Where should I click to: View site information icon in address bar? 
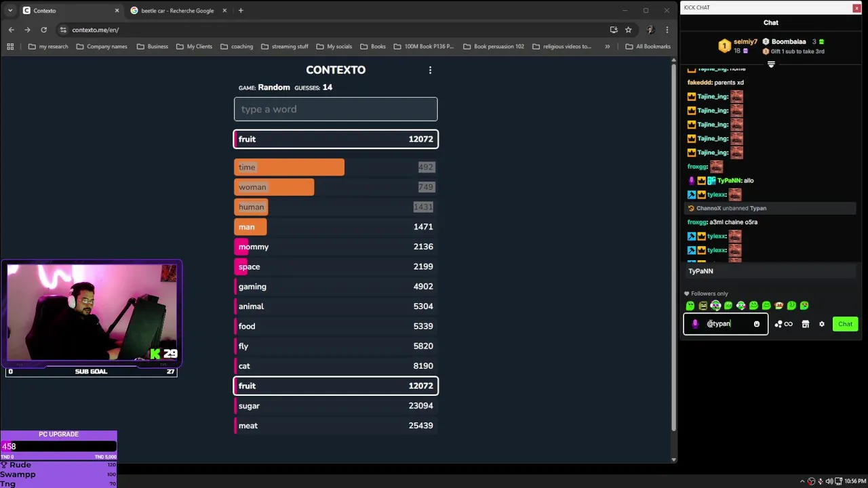coord(63,30)
